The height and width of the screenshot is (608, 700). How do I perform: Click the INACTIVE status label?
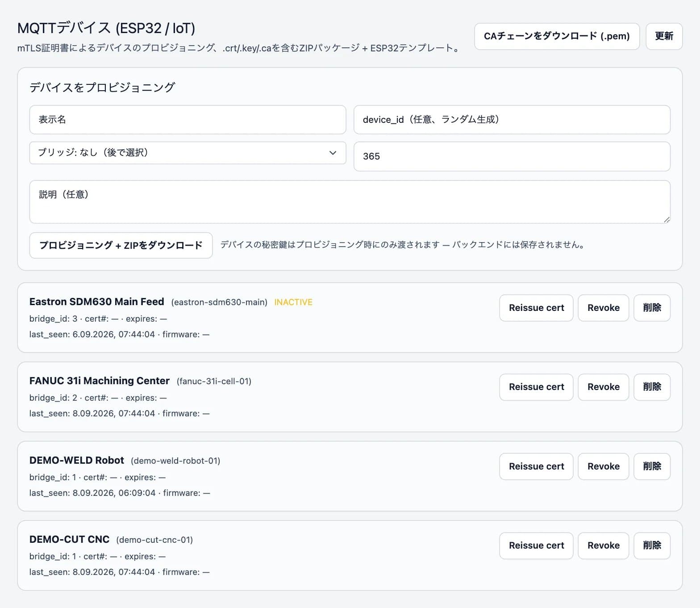(x=293, y=302)
